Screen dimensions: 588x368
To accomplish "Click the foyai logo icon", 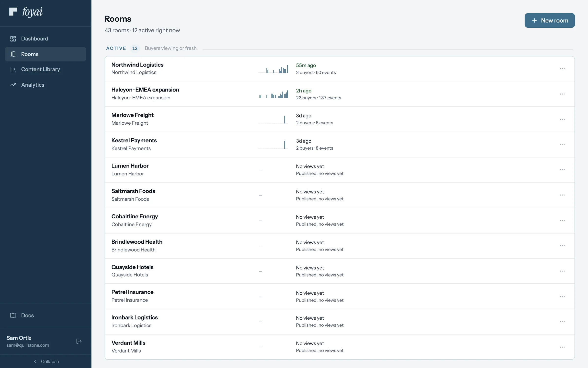I will click(13, 12).
